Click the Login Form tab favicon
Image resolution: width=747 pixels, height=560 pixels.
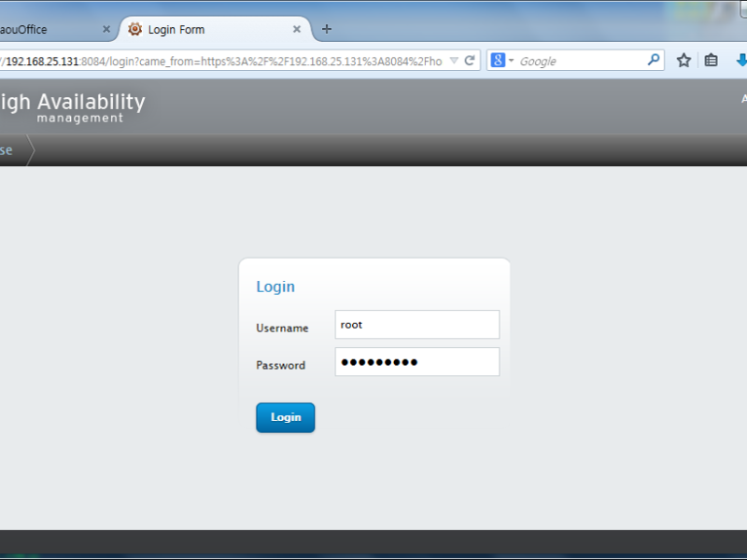click(x=134, y=29)
